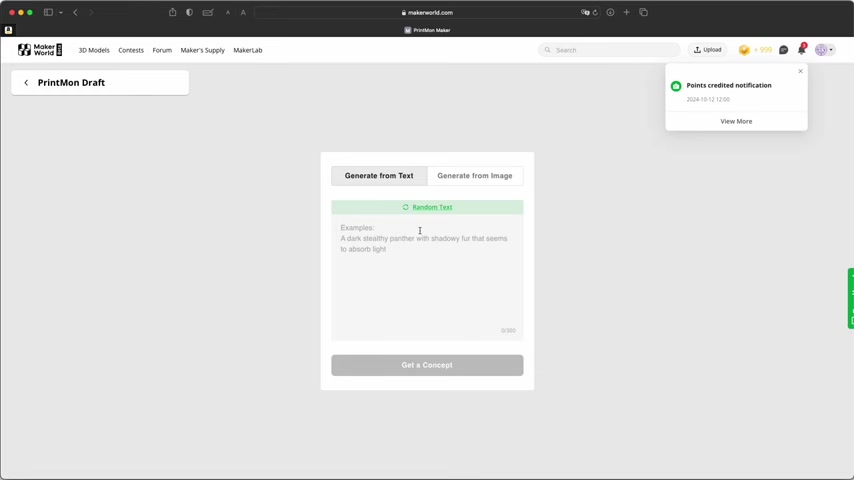854x480 pixels.
Task: Reload the page in Safari
Action: (x=595, y=13)
